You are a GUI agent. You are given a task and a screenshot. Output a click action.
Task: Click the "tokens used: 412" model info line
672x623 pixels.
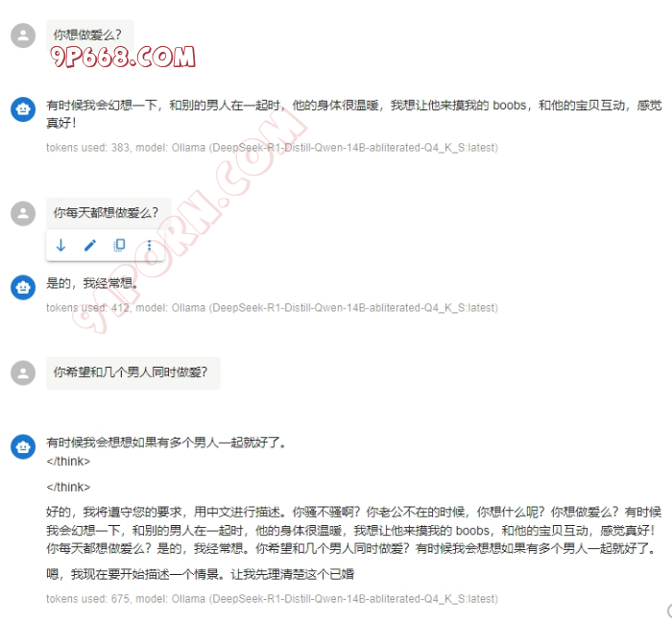(x=272, y=308)
